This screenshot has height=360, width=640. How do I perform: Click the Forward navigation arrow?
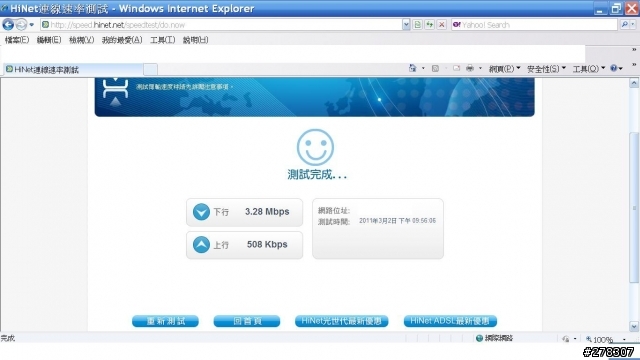point(21,25)
